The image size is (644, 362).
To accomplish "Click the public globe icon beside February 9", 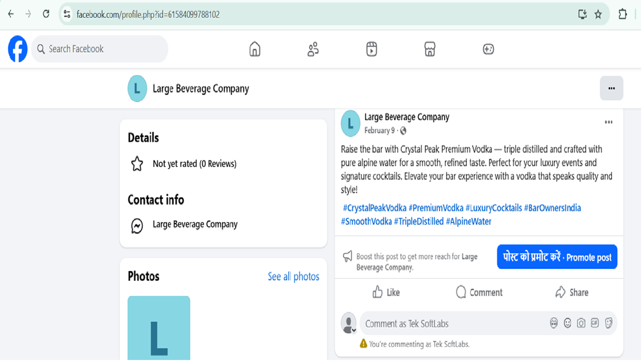I will [x=403, y=131].
